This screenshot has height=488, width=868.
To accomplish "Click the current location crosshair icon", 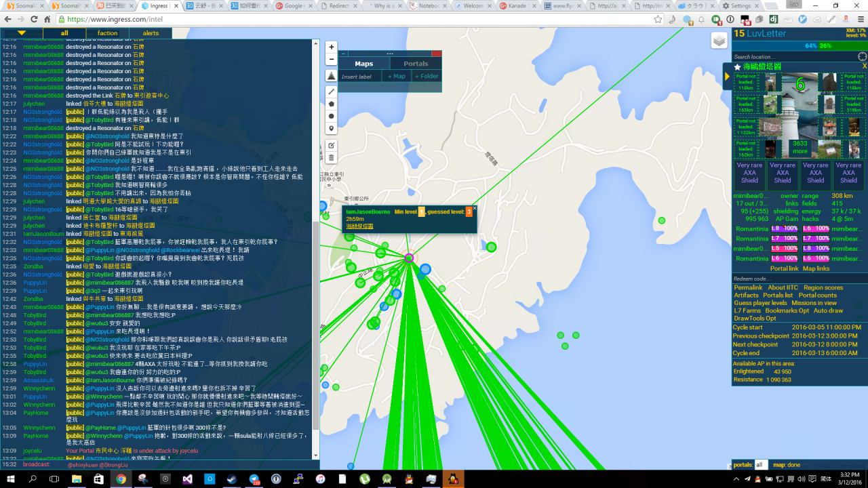I will [x=862, y=57].
